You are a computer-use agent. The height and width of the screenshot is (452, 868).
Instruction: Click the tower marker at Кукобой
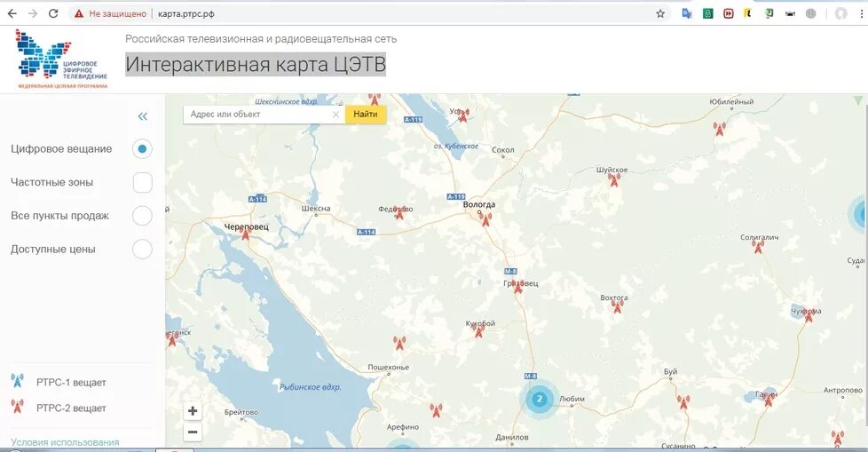pyautogui.click(x=479, y=330)
